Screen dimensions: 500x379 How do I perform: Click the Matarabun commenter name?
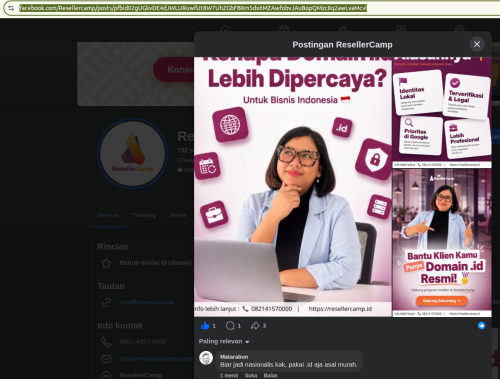coord(234,357)
